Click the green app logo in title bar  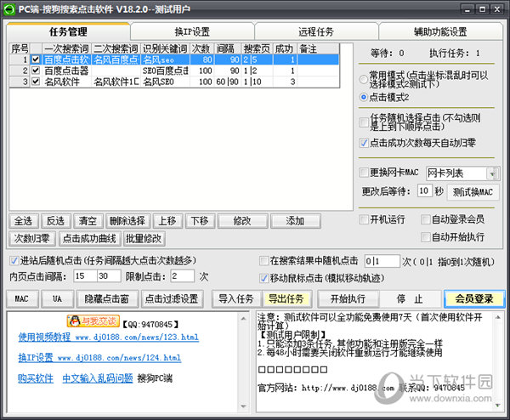pos(8,9)
